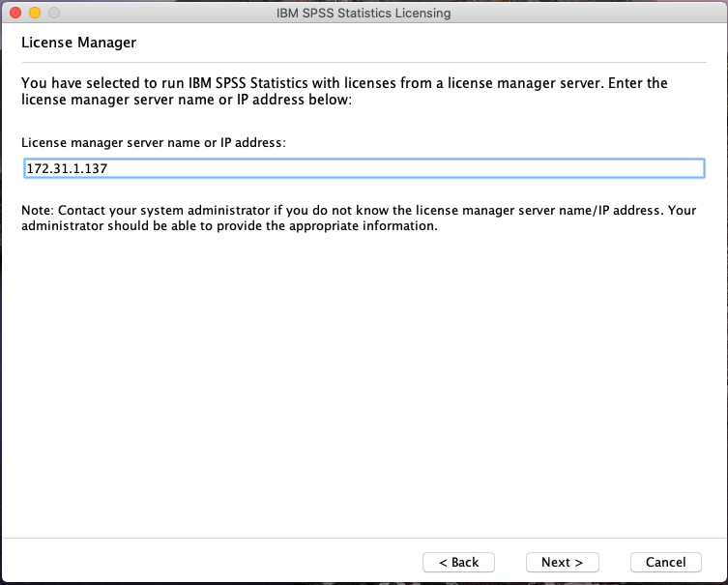Click the 'administrator should be able to provide' line

229,226
